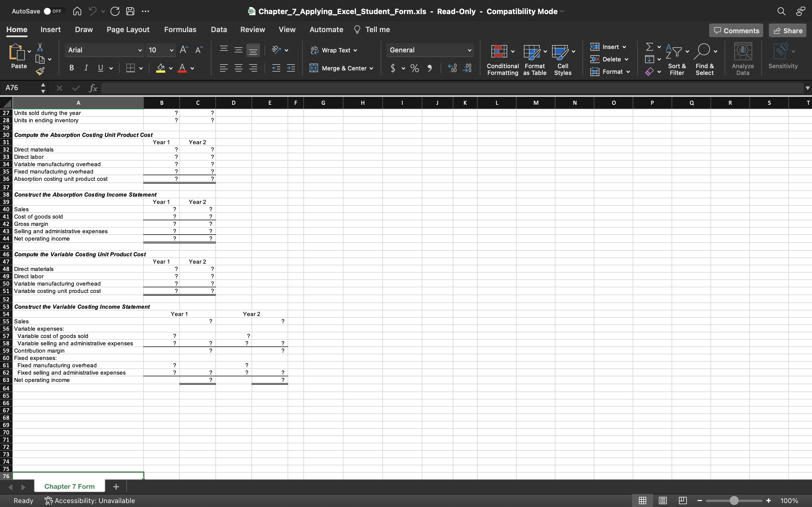The image size is (812, 507).
Task: Apply Conditional Formatting
Action: [501, 59]
